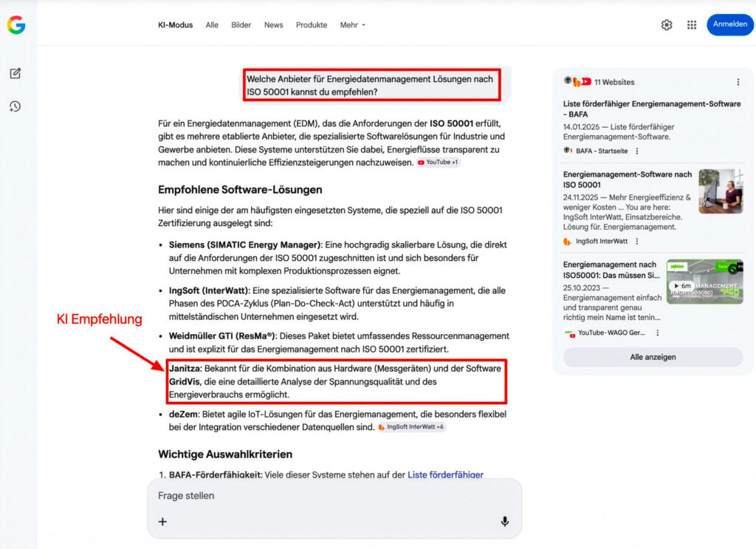This screenshot has height=549, width=756.
Task: Open the Google logo home link
Action: click(16, 24)
